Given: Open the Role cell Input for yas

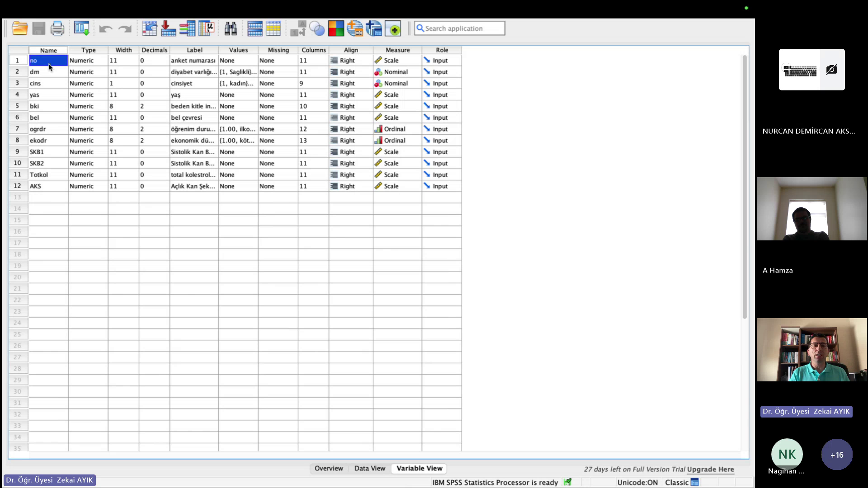Looking at the screenshot, I should 442,94.
